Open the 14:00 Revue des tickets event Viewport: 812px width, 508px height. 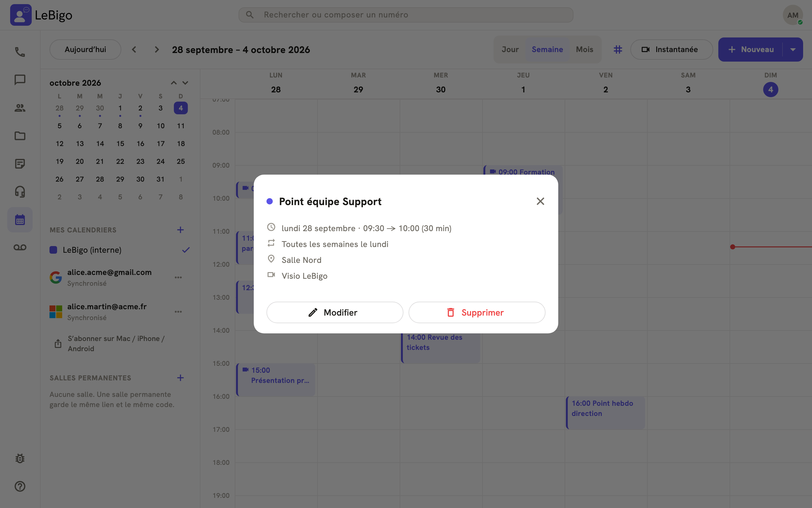point(441,348)
